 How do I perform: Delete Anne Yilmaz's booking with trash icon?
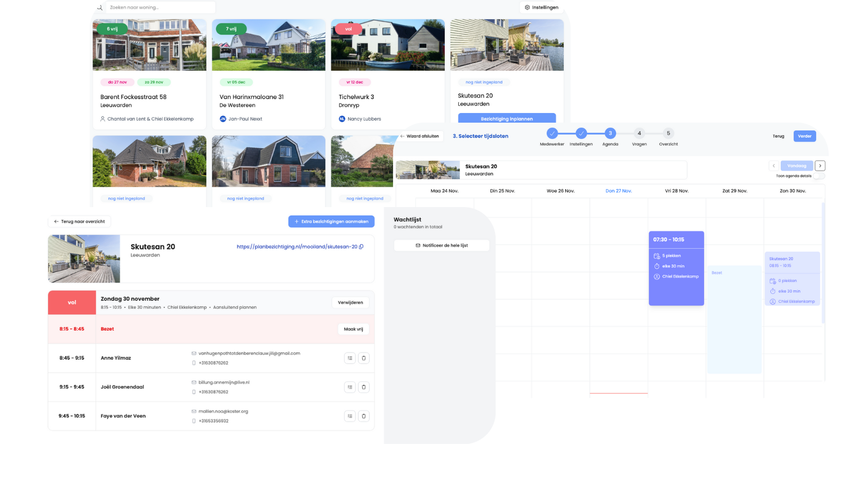click(363, 358)
